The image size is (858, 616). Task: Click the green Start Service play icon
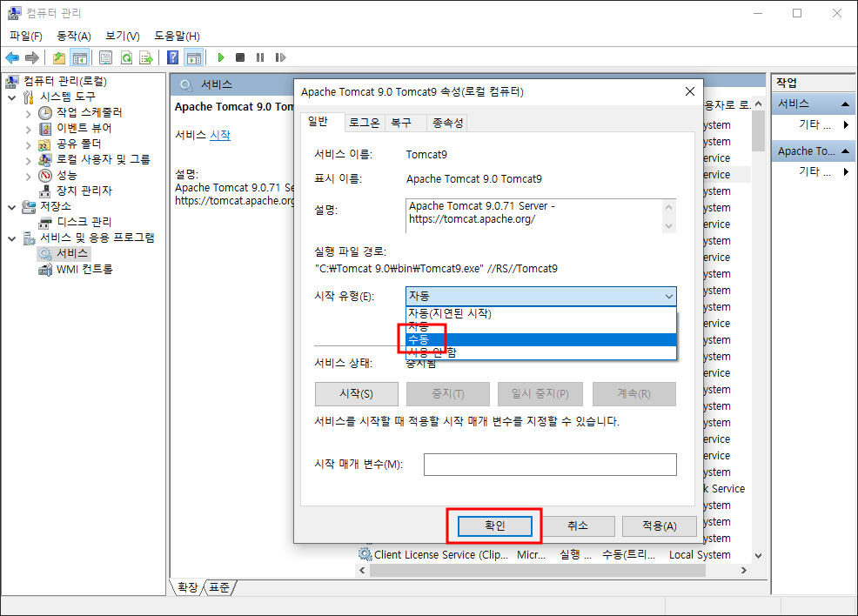click(x=220, y=57)
